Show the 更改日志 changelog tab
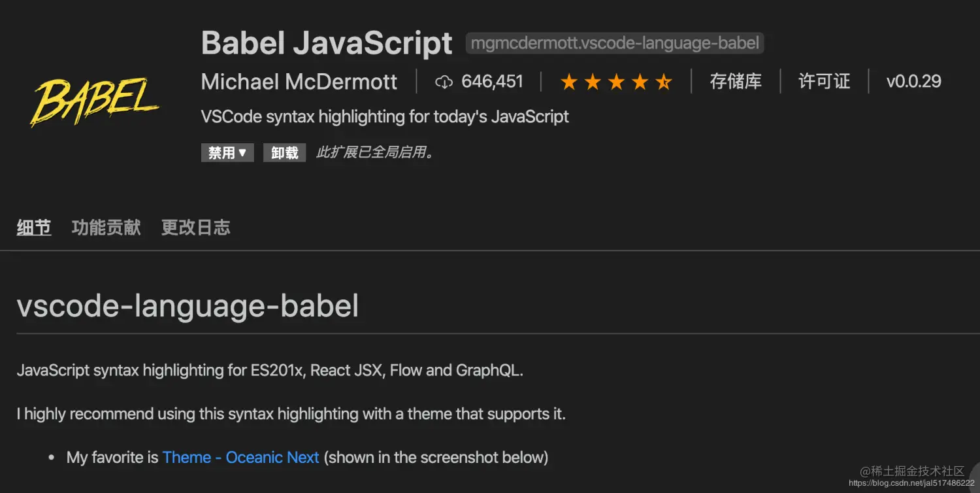Screen dimensions: 980x493 pyautogui.click(x=195, y=228)
